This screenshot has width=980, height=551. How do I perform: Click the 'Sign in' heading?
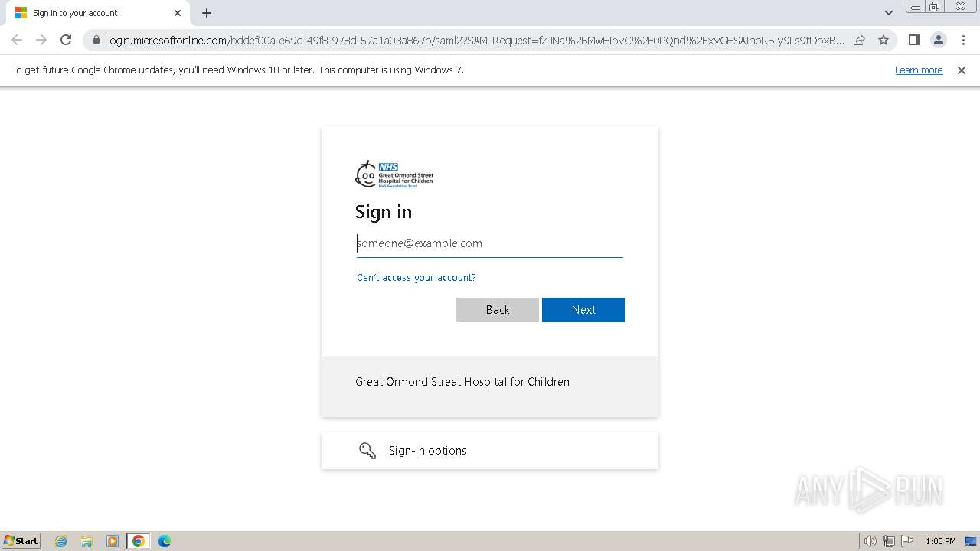[384, 212]
